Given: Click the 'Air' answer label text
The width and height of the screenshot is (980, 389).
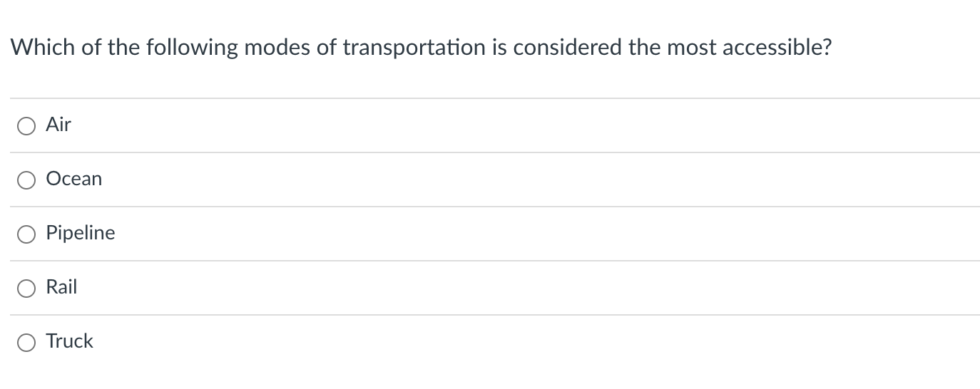Looking at the screenshot, I should coord(58,125).
